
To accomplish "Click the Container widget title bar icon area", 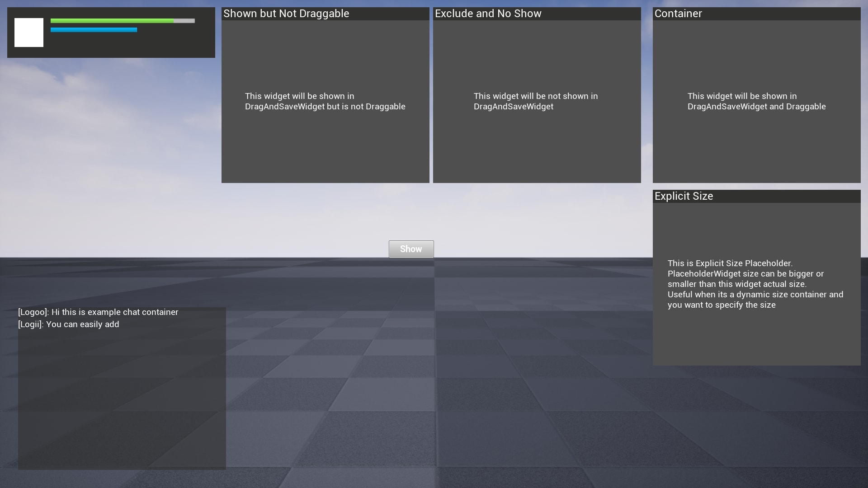I will [x=660, y=14].
